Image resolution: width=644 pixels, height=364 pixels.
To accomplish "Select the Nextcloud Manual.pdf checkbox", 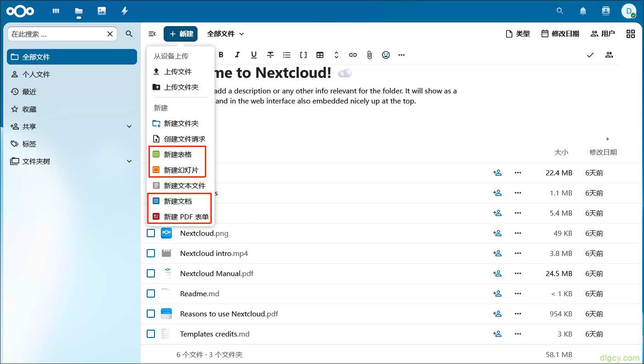I will 151,273.
